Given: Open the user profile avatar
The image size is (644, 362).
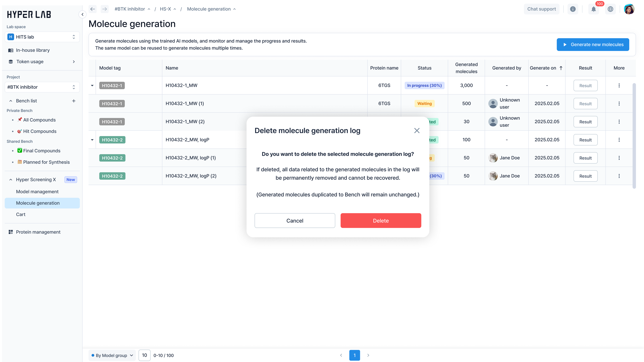Looking at the screenshot, I should pos(629,9).
